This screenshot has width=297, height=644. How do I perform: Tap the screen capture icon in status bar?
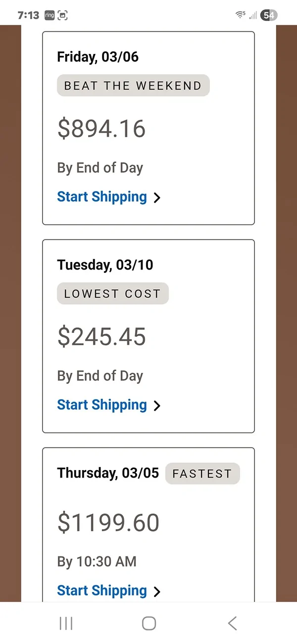[x=63, y=15]
